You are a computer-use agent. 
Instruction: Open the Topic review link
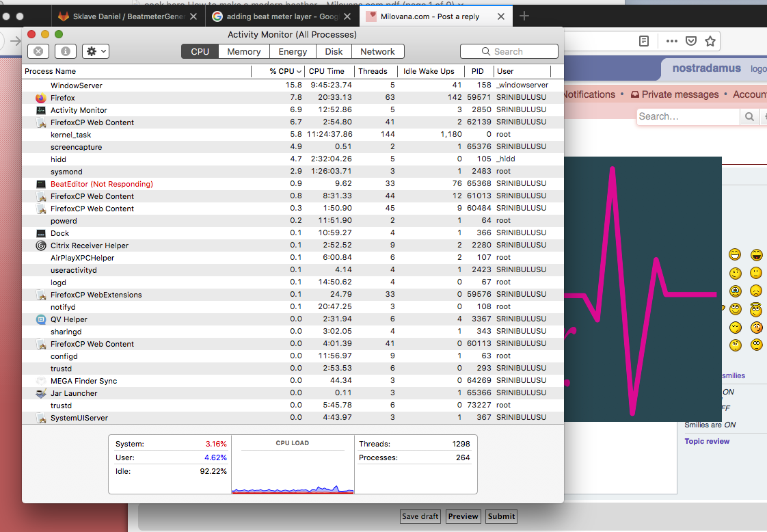point(707,441)
